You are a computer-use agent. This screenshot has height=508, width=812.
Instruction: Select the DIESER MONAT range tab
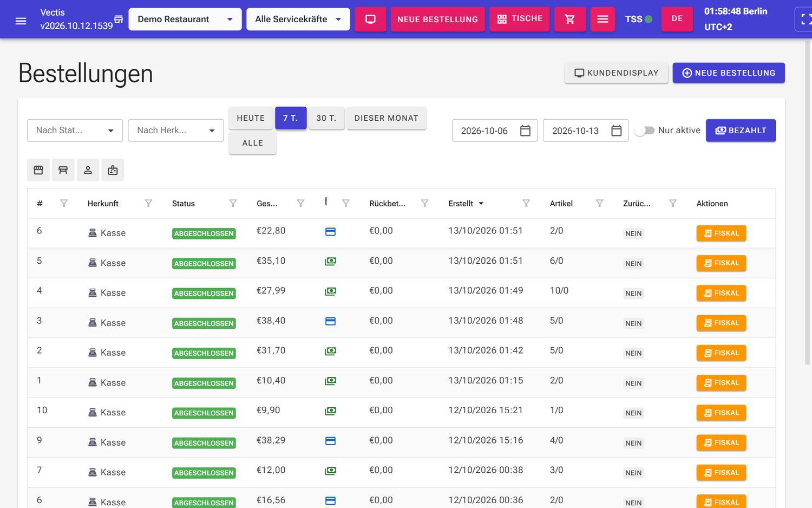(387, 118)
